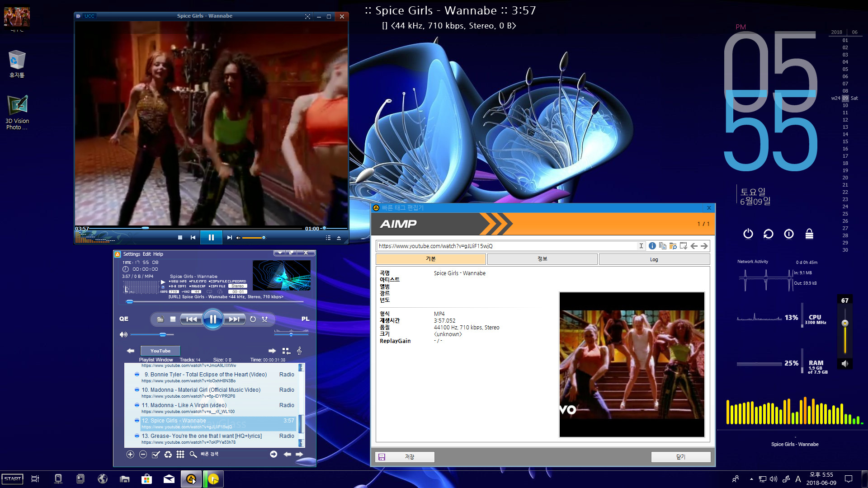Toggle repeat mode in AIMP
The image size is (868, 488).
coord(253,319)
